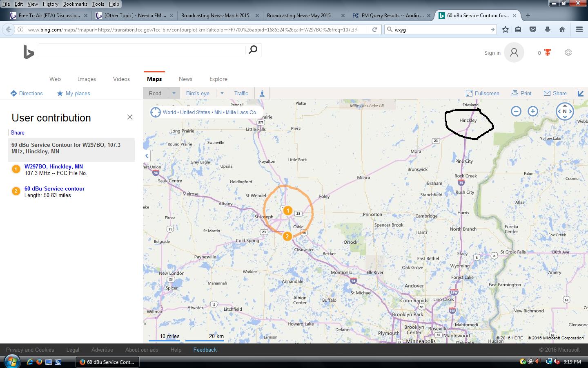This screenshot has height=368, width=588.
Task: Click the Bing search input field
Action: [x=142, y=50]
